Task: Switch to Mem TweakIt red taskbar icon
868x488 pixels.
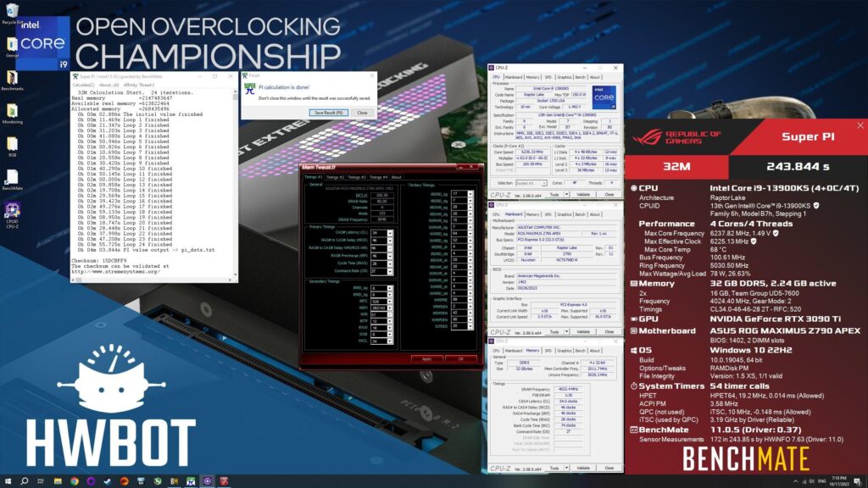Action: (x=224, y=481)
